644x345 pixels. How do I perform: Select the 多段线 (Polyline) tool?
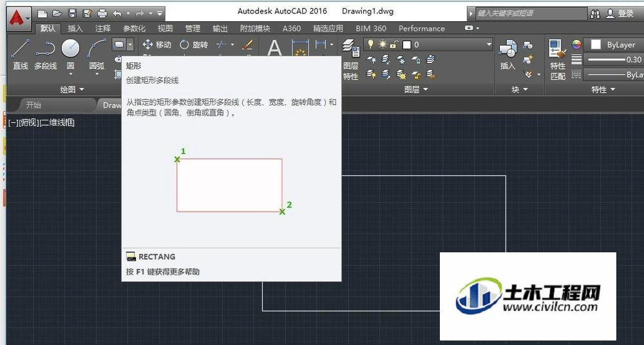pos(45,55)
